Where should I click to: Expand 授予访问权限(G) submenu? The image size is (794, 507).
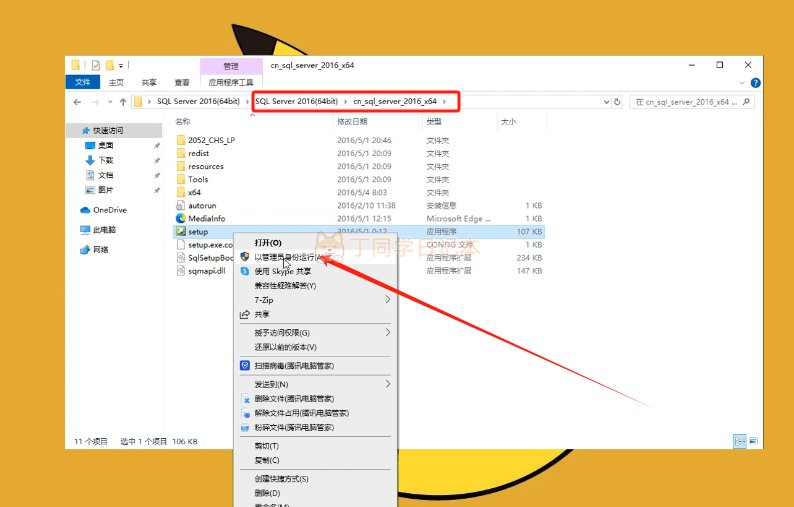pos(315,333)
